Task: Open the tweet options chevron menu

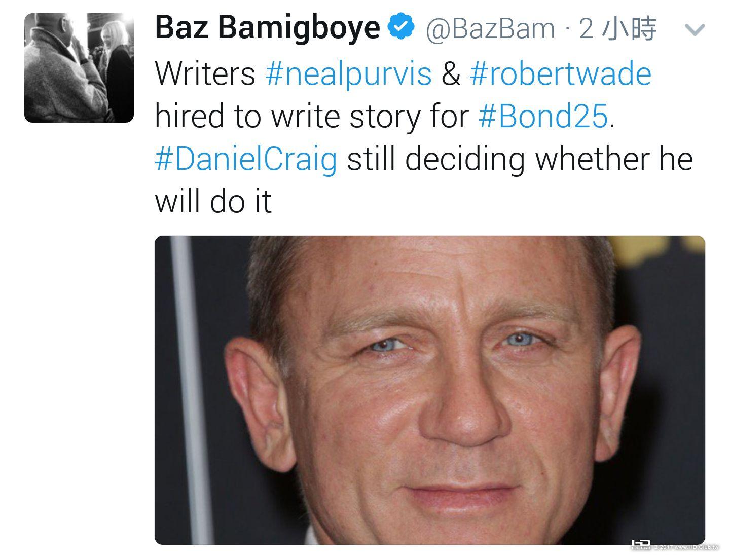Action: 695,30
